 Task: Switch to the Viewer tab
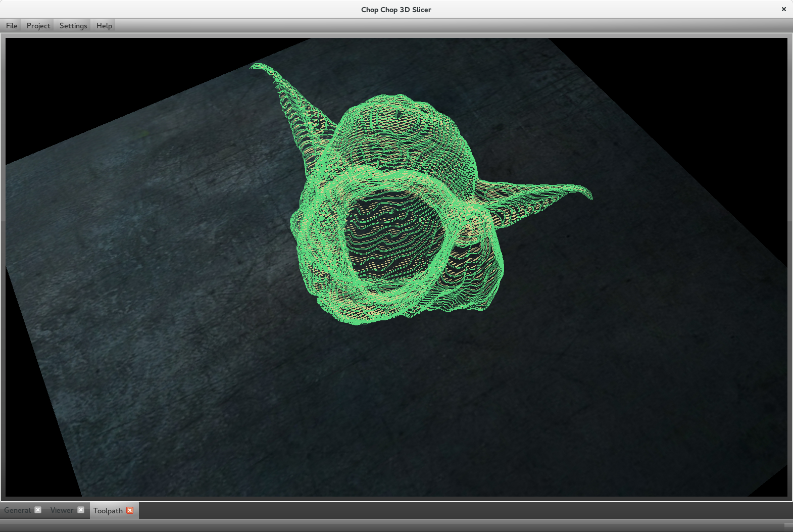pos(62,510)
